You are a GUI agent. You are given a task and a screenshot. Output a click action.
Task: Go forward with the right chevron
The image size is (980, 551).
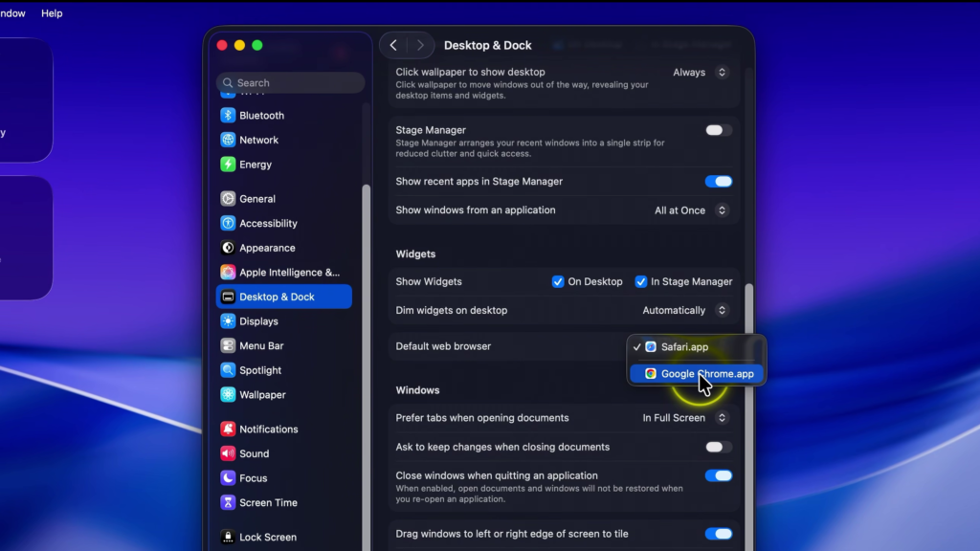click(x=420, y=45)
